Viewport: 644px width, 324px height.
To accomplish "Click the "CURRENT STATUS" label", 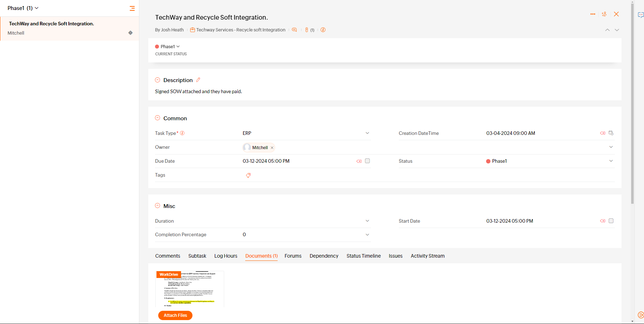I will [x=171, y=54].
